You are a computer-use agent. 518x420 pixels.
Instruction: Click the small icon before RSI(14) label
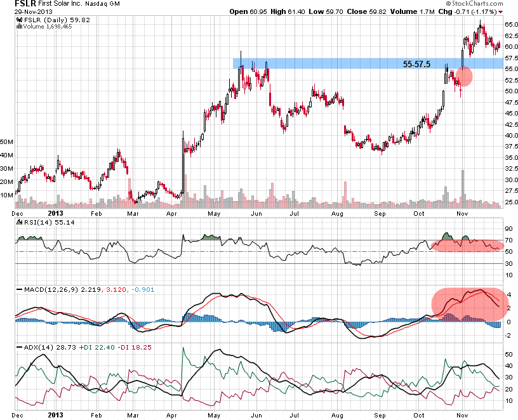[x=20, y=222]
